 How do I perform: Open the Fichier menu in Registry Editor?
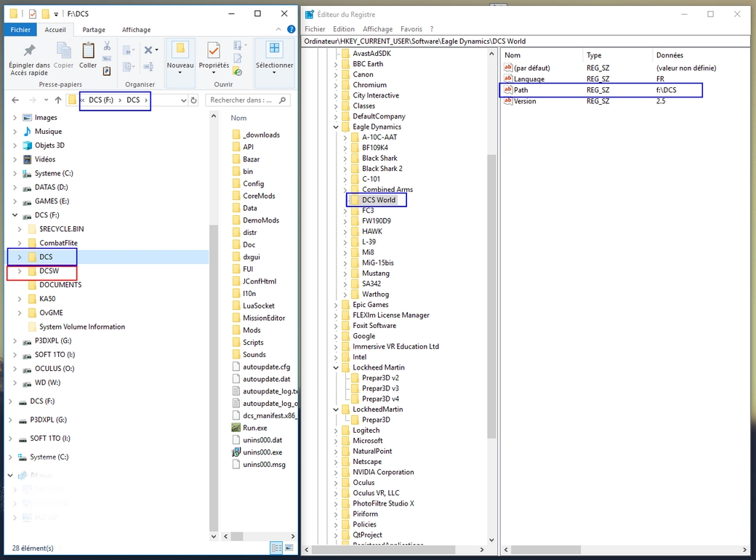tap(314, 29)
